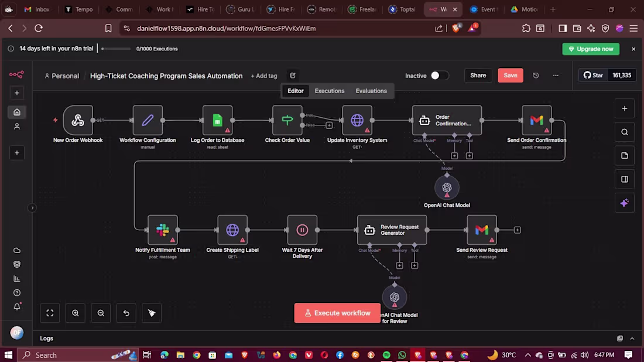Click the Execute workflow button
The image size is (644, 362).
coord(337,313)
